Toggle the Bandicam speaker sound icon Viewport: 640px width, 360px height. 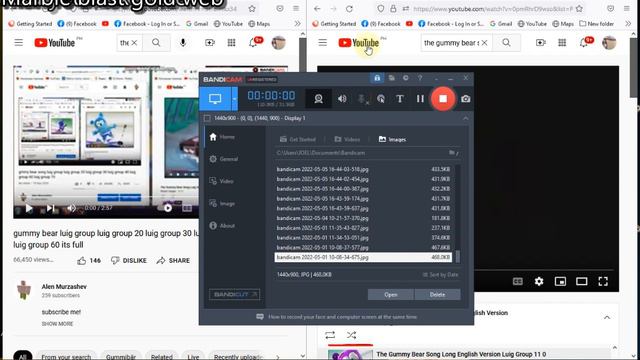[x=342, y=99]
